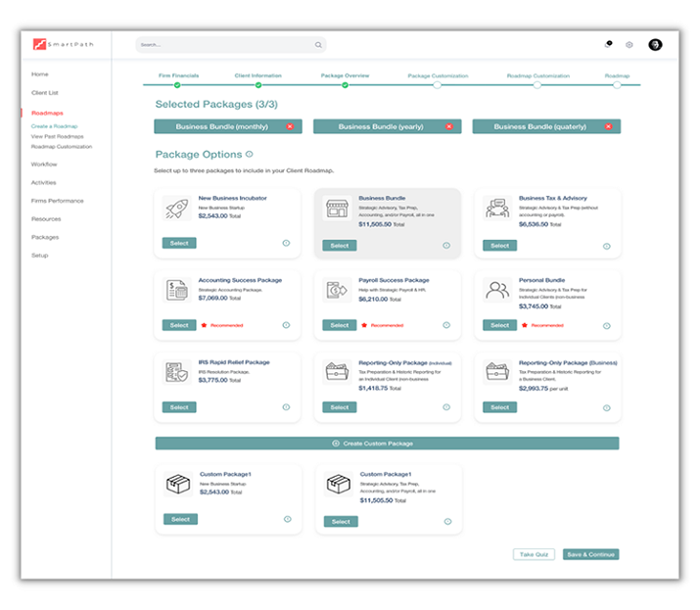Image resolution: width=700 pixels, height=610 pixels.
Task: Jump to Client Information progress step
Action: pyautogui.click(x=258, y=85)
